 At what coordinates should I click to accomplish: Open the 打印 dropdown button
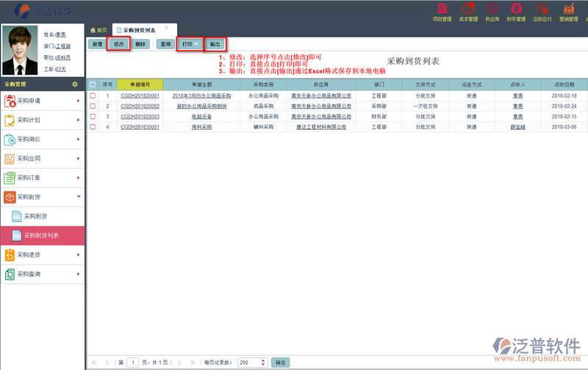189,44
